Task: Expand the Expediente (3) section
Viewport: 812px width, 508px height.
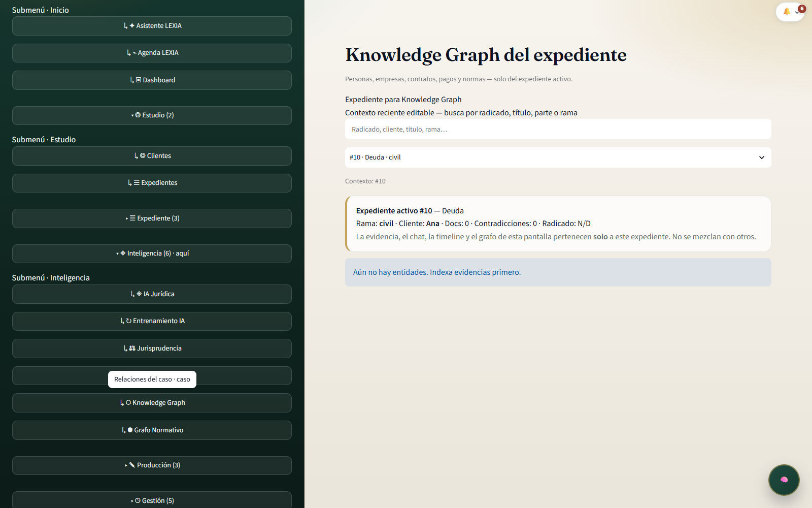Action: 152,218
